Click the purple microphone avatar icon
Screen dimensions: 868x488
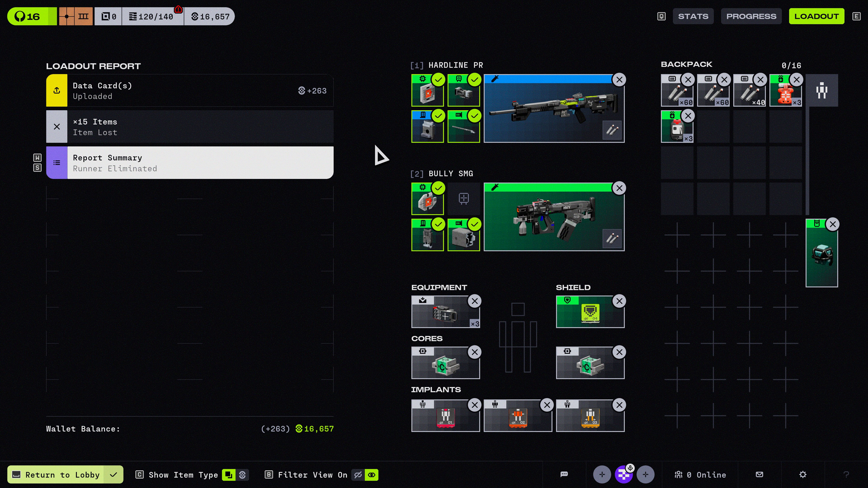pyautogui.click(x=623, y=475)
